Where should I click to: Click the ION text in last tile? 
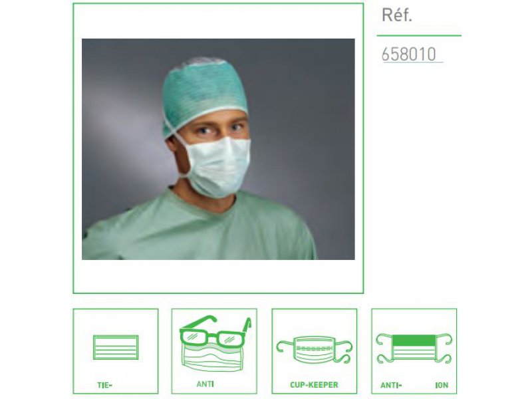(442, 385)
